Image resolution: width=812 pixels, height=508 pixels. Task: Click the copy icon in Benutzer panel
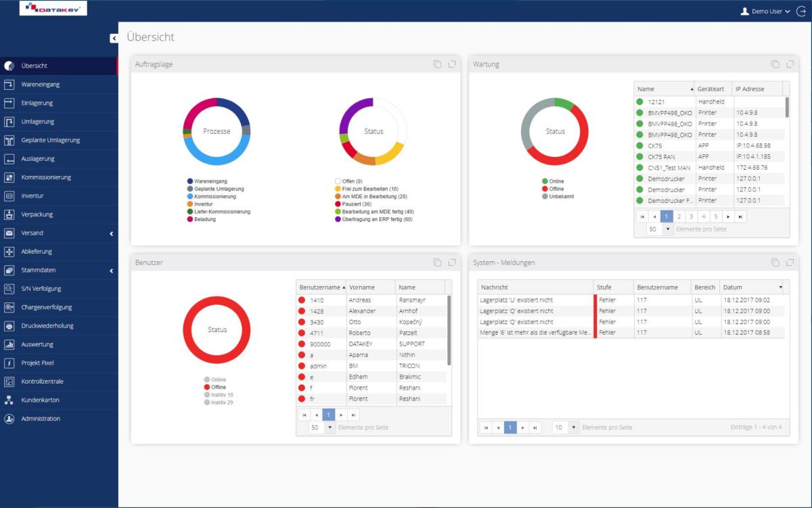(x=437, y=262)
